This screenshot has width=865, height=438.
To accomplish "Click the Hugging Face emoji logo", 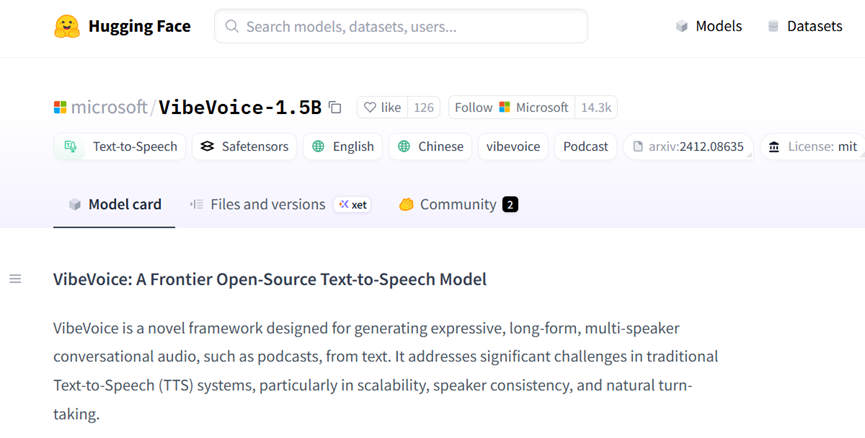I will tap(67, 26).
